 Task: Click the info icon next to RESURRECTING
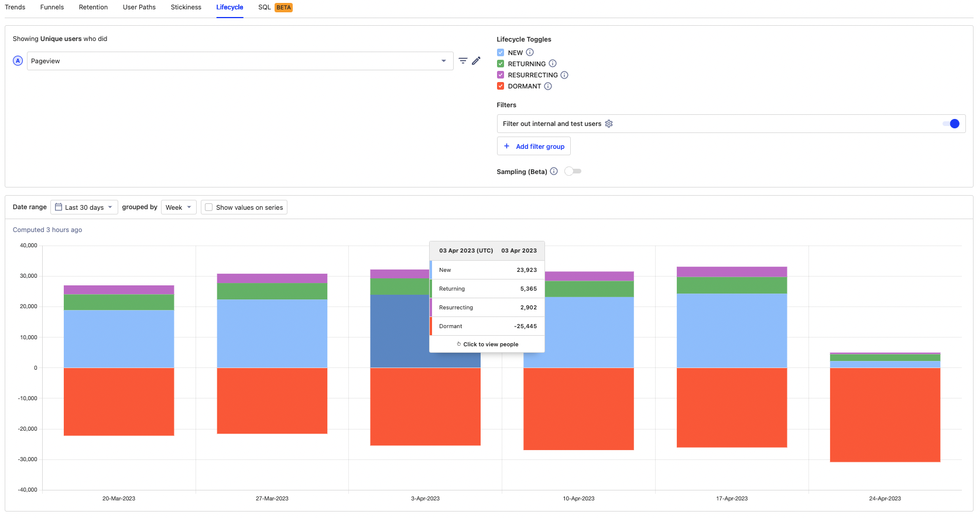564,75
